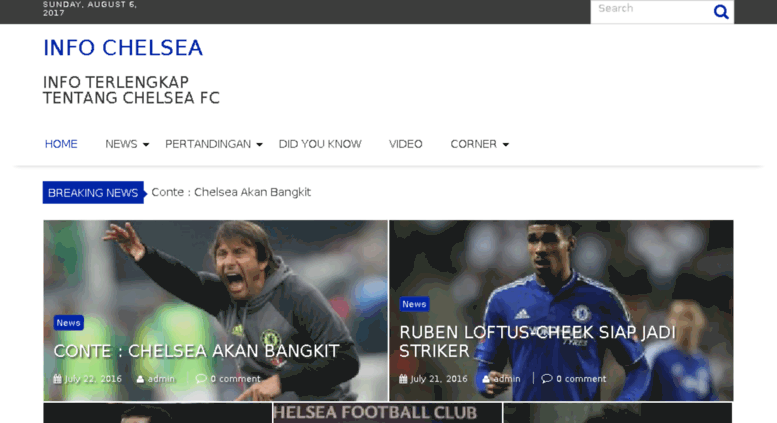Open the DID YOU KNOW menu item
777x423 pixels.
320,144
